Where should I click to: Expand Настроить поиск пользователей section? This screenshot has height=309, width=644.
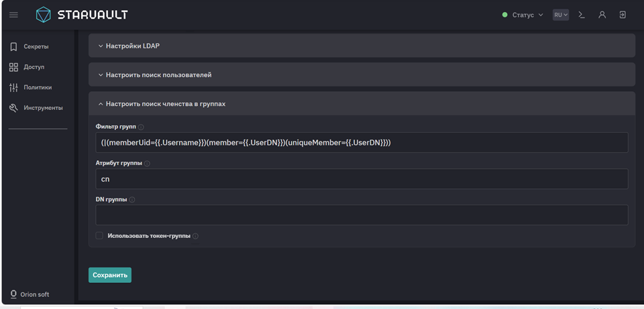pyautogui.click(x=158, y=75)
